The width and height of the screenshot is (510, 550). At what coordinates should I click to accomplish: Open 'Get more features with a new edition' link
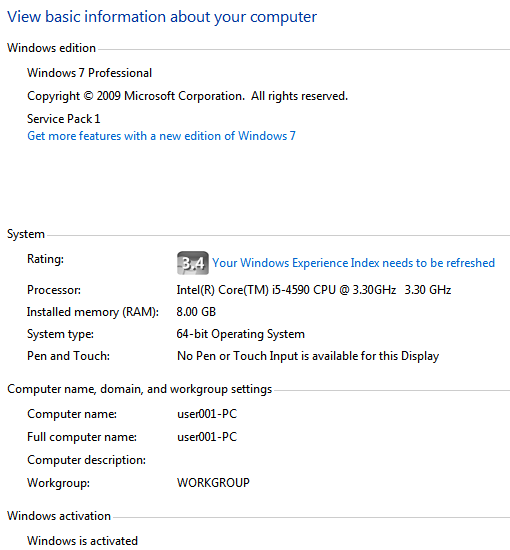[x=161, y=136]
